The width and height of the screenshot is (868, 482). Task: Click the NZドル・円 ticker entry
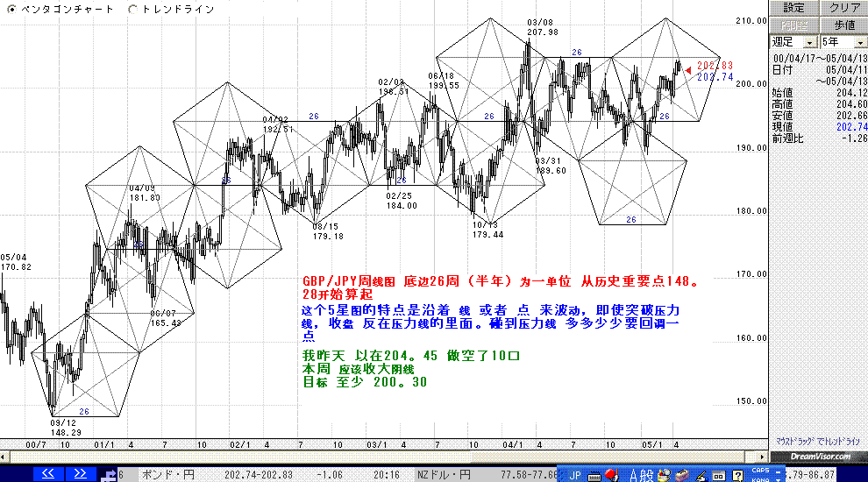pyautogui.click(x=444, y=475)
